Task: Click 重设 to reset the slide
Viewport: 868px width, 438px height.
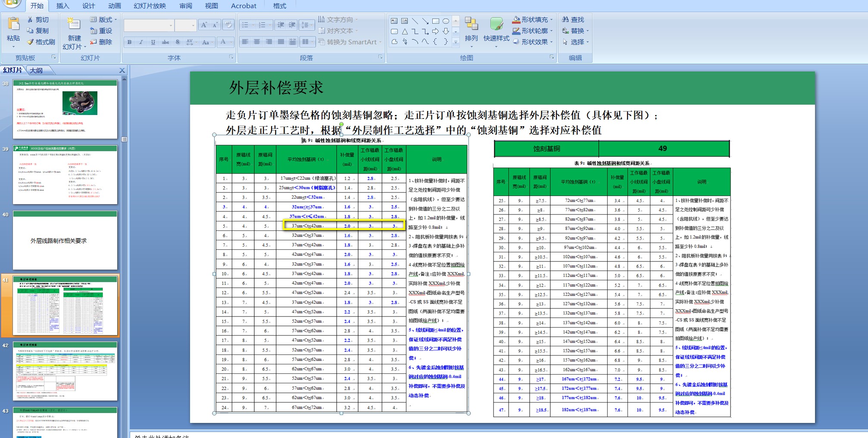Action: coord(101,31)
